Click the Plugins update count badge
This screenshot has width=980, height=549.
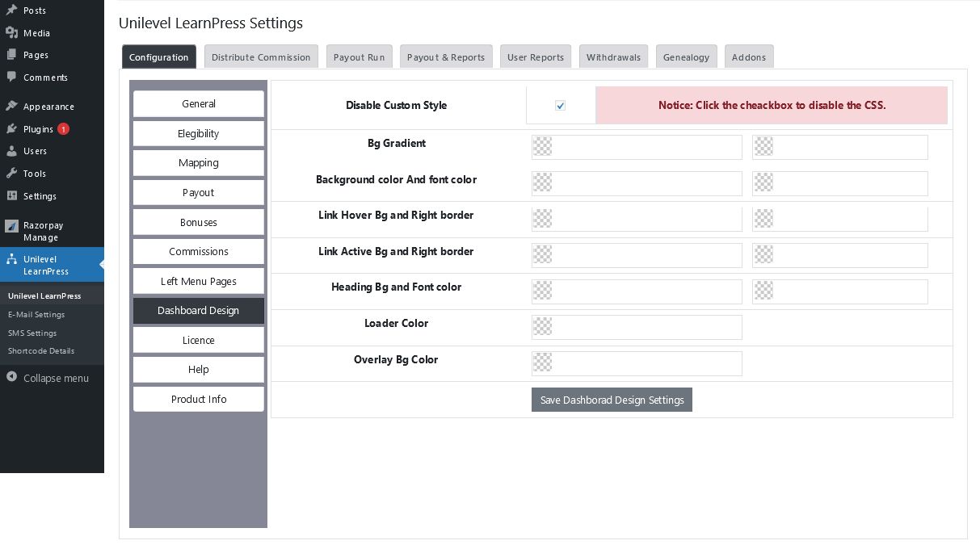tap(63, 129)
